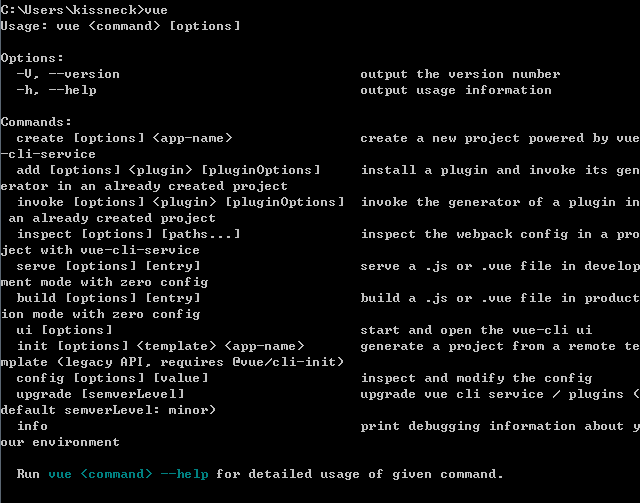Click the cyan 'vue <command> --help' text

(x=128, y=474)
